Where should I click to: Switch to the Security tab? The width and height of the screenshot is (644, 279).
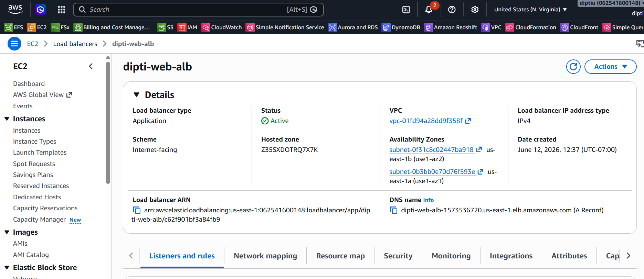click(x=398, y=256)
